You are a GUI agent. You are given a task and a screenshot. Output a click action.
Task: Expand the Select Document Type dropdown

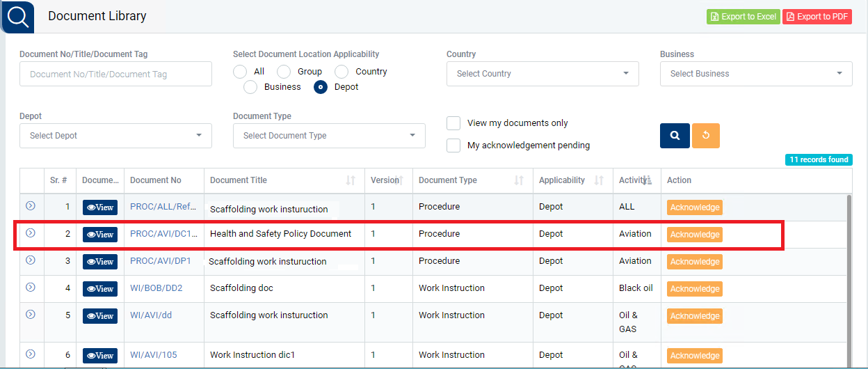[x=329, y=136]
